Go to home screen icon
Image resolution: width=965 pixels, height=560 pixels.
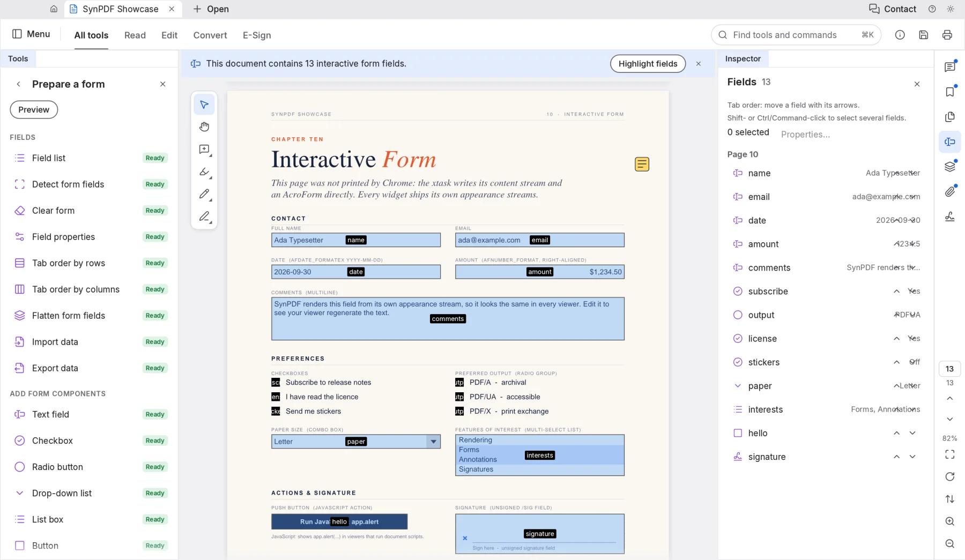click(x=54, y=9)
